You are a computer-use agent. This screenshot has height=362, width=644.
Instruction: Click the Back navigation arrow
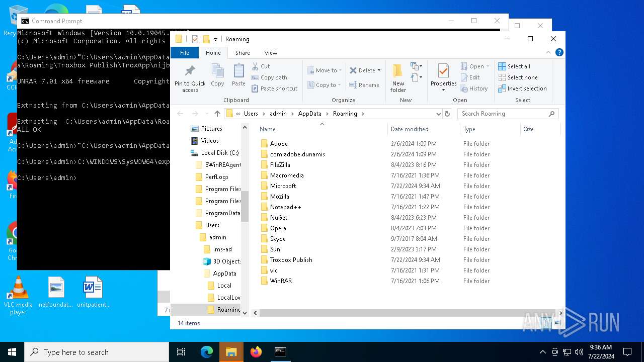pos(180,114)
